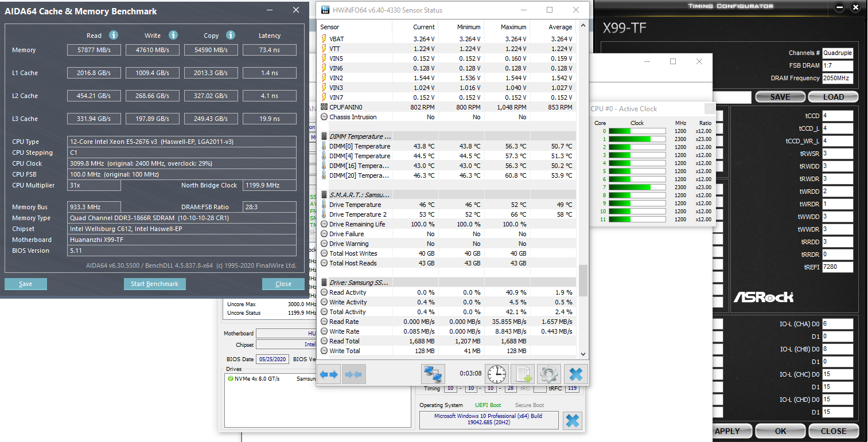Click the tRWSR value field
The image size is (868, 442).
coord(838,154)
